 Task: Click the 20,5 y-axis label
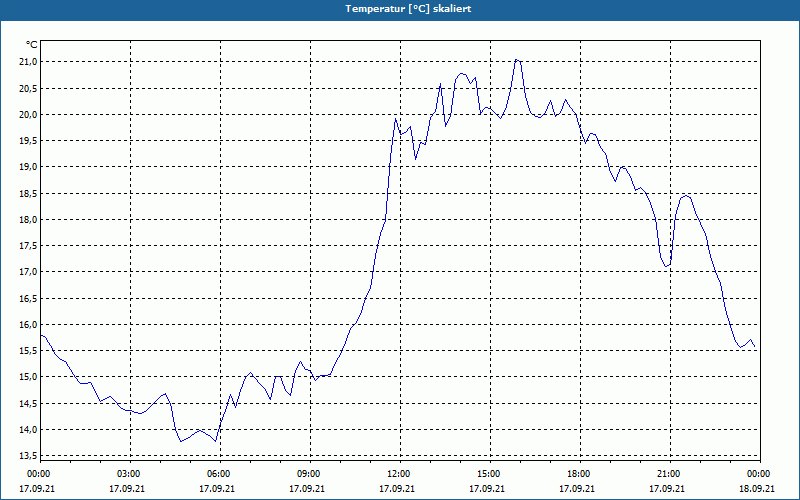click(x=29, y=88)
